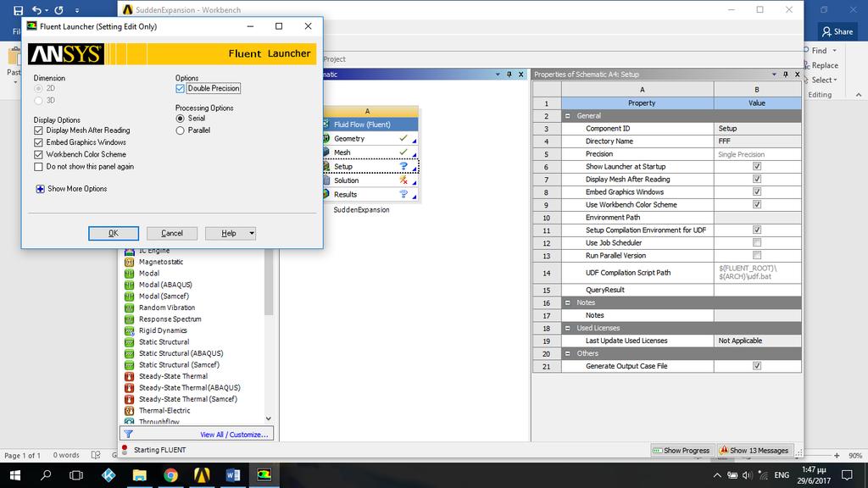Toggle Run Parallel Version property checkbox
Viewport: 868px width, 488px height.
click(757, 255)
